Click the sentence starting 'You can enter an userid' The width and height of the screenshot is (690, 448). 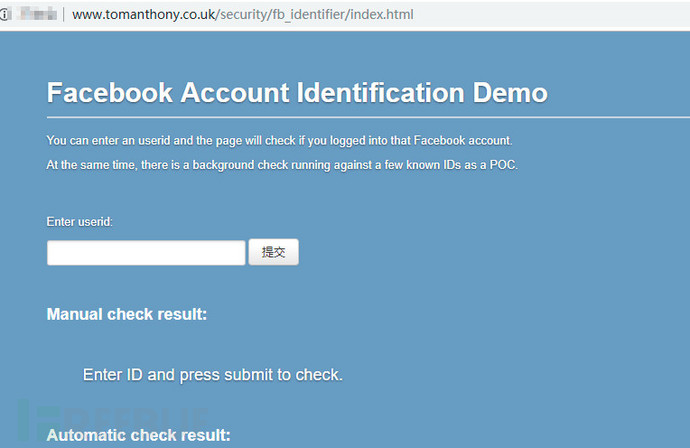point(279,141)
